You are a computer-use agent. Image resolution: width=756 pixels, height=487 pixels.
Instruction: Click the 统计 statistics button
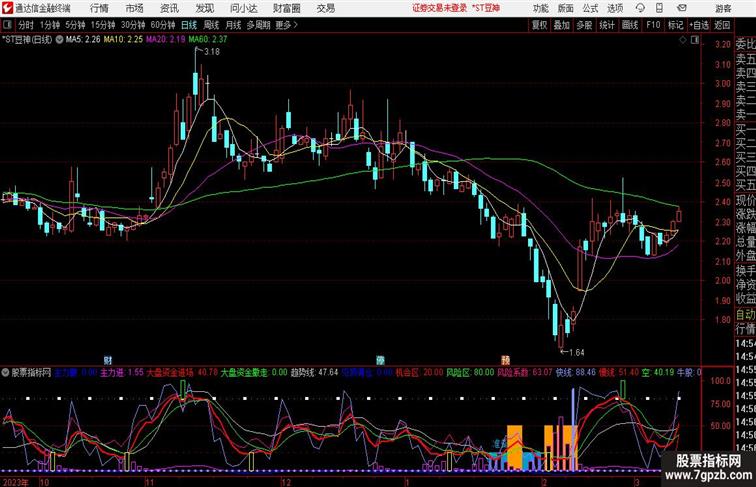click(607, 25)
